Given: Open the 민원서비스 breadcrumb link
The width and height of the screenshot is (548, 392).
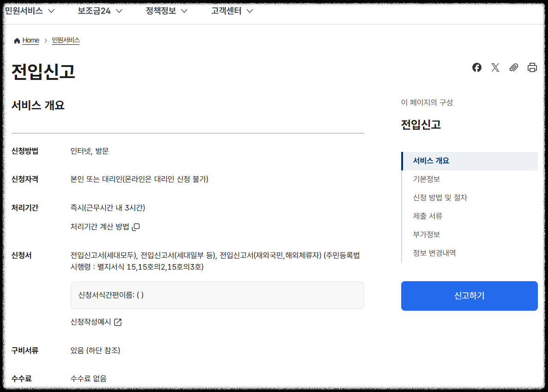Looking at the screenshot, I should pyautogui.click(x=66, y=40).
